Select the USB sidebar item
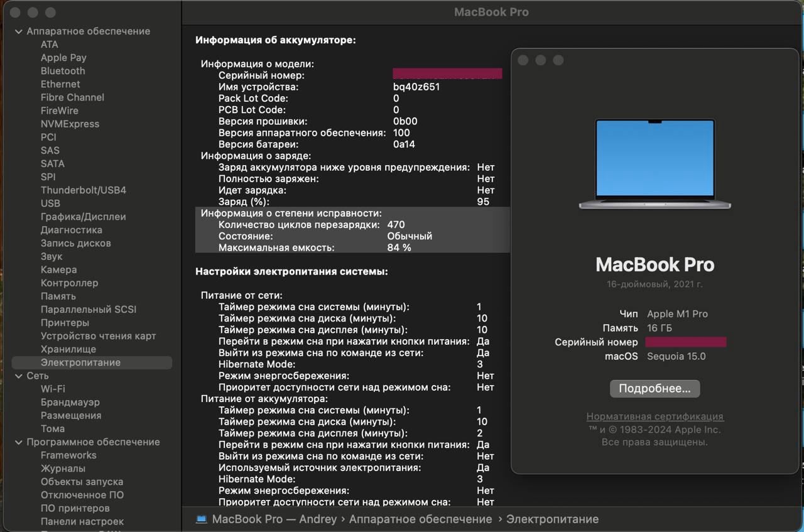 pyautogui.click(x=50, y=203)
